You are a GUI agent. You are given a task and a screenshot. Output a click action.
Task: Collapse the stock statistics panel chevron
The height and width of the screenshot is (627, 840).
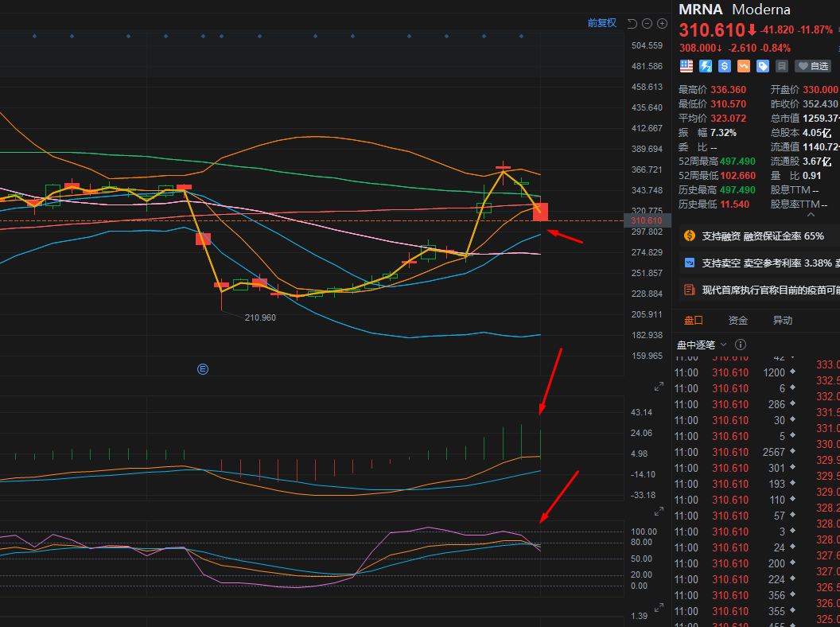[x=811, y=214]
